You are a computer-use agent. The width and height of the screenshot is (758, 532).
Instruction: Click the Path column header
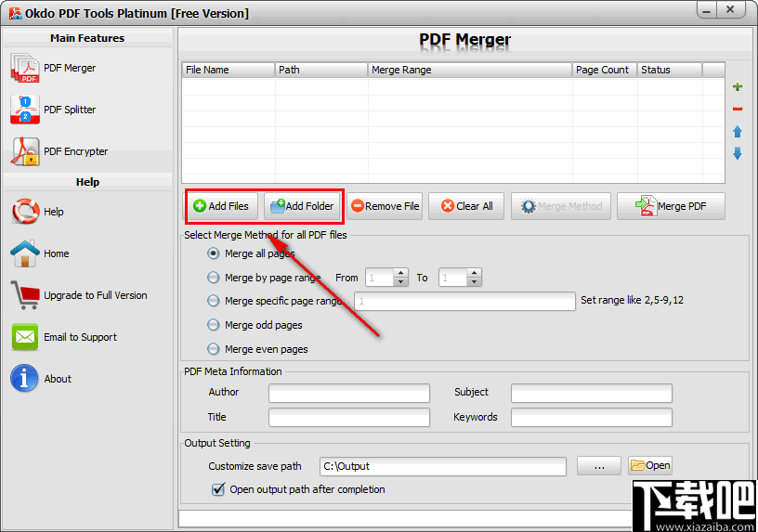coord(321,70)
